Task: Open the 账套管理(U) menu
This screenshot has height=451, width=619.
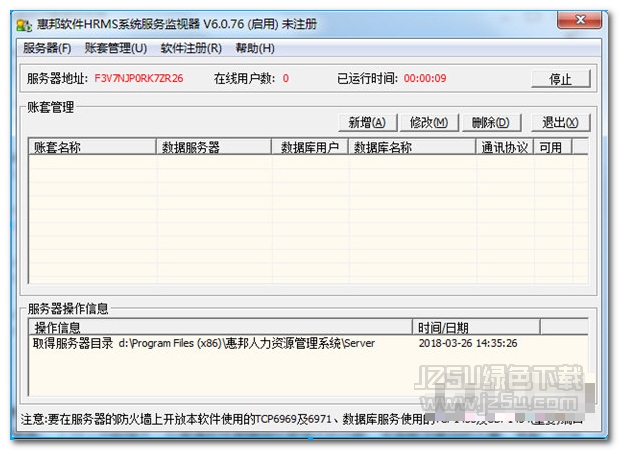Action: pos(116,48)
